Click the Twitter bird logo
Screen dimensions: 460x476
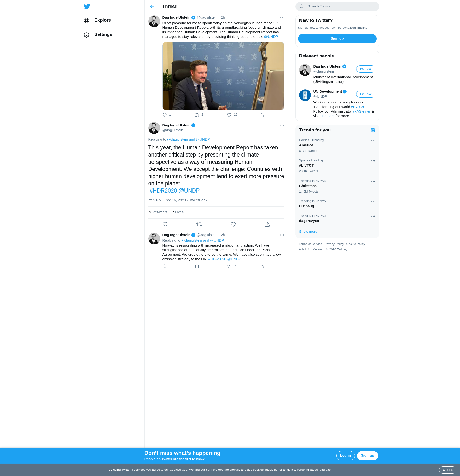tap(87, 6)
